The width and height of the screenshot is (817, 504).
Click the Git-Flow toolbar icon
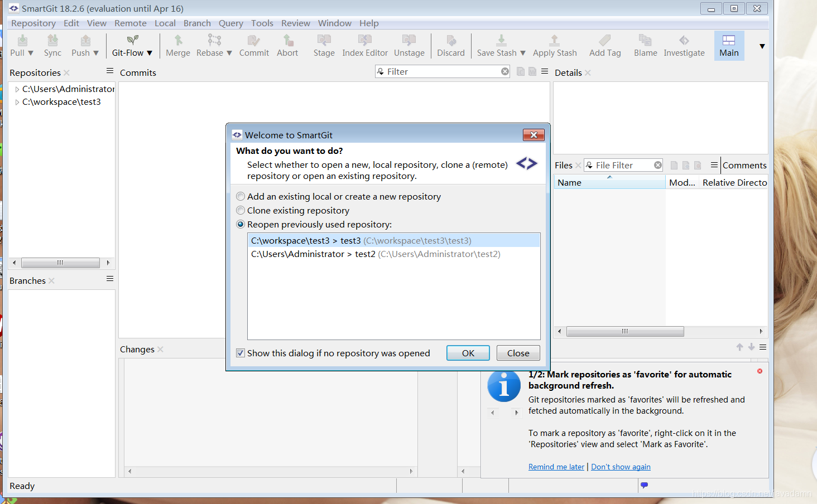pyautogui.click(x=132, y=41)
